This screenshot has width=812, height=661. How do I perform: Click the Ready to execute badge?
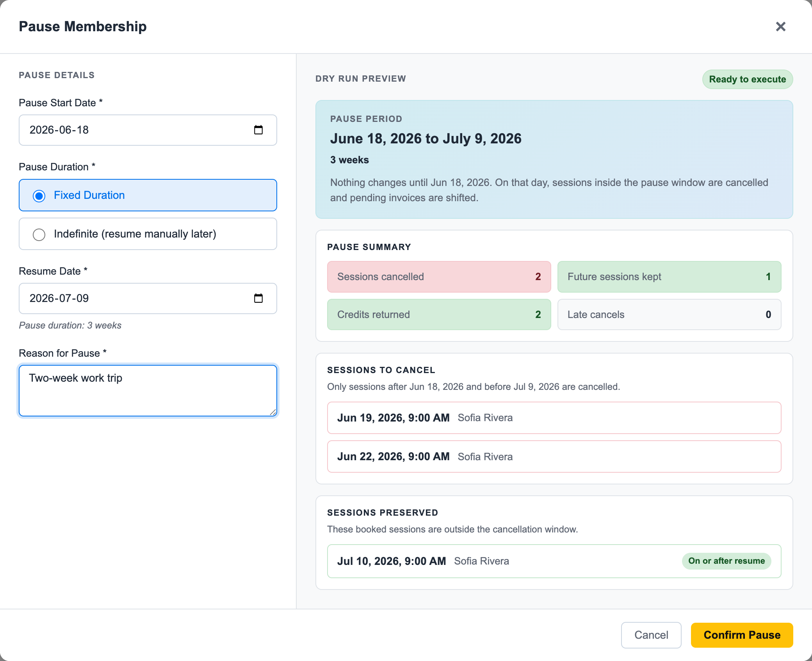pos(748,79)
